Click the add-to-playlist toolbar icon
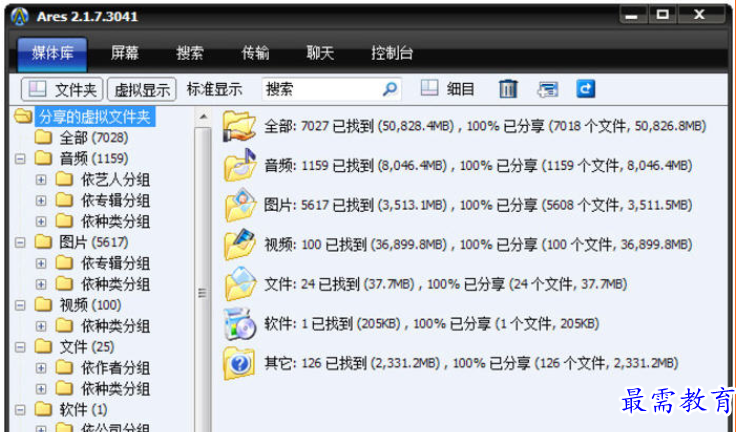The width and height of the screenshot is (743, 432). pos(548,89)
